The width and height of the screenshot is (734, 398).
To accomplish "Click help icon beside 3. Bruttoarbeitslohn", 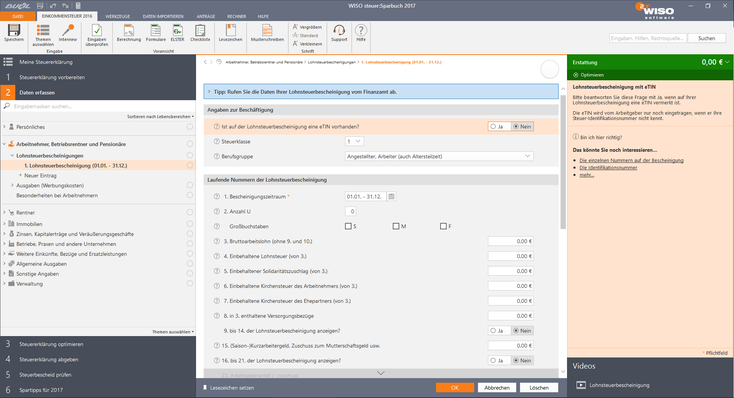I will click(x=216, y=241).
